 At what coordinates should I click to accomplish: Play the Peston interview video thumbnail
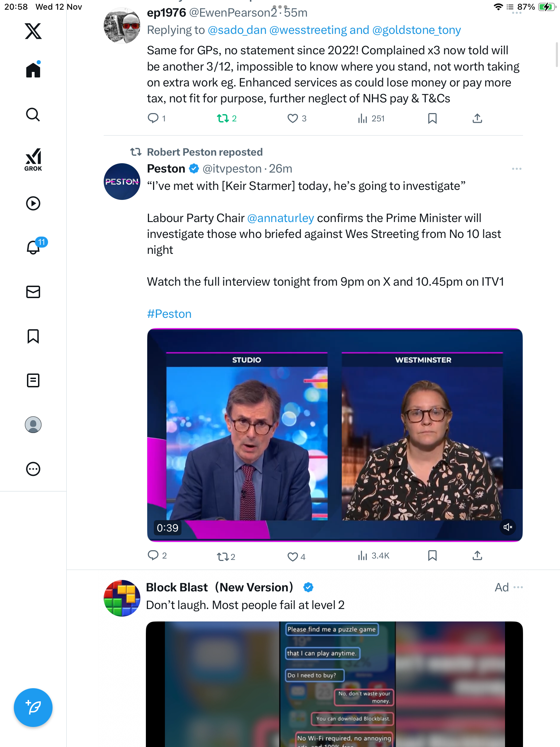click(335, 435)
